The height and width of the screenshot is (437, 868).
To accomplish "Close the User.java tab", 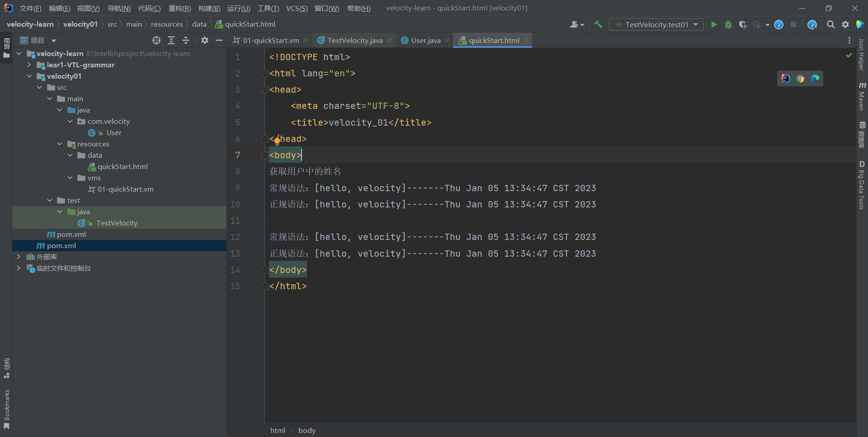I will coord(447,40).
